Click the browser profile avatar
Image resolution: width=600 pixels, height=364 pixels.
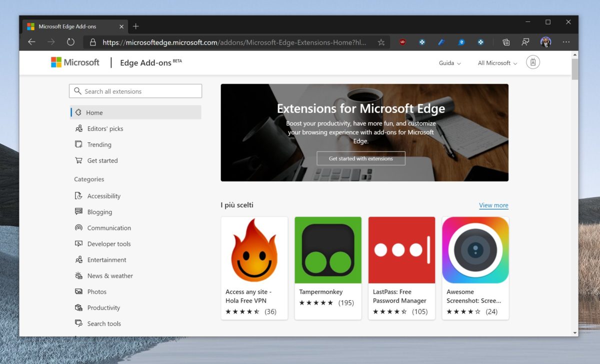point(545,42)
